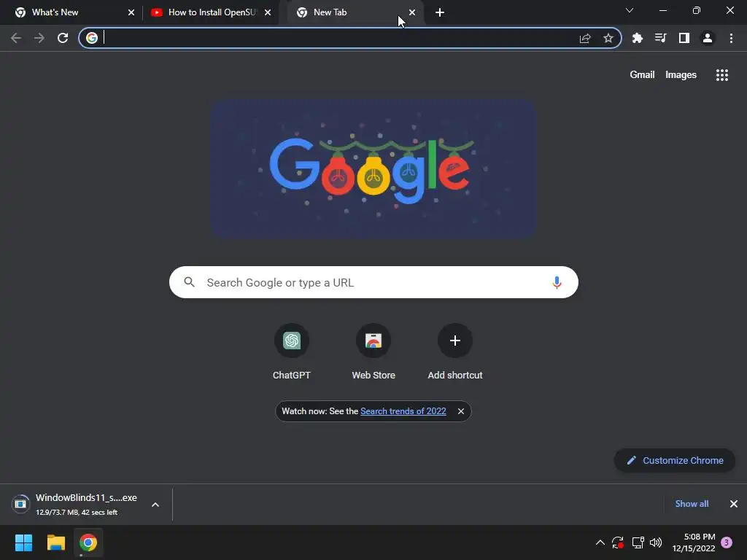This screenshot has height=560, width=747.
Task: Open network status tray icon
Action: [638, 542]
